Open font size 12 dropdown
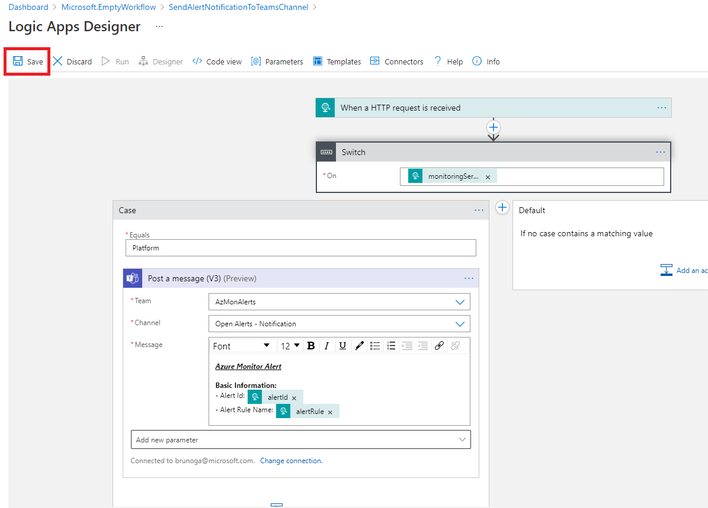Screen dimensions: 708x508 (290, 346)
